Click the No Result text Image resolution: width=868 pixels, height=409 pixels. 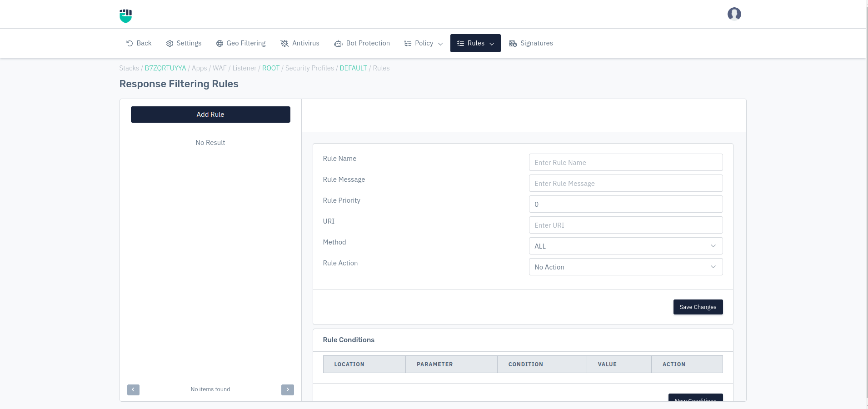point(210,143)
